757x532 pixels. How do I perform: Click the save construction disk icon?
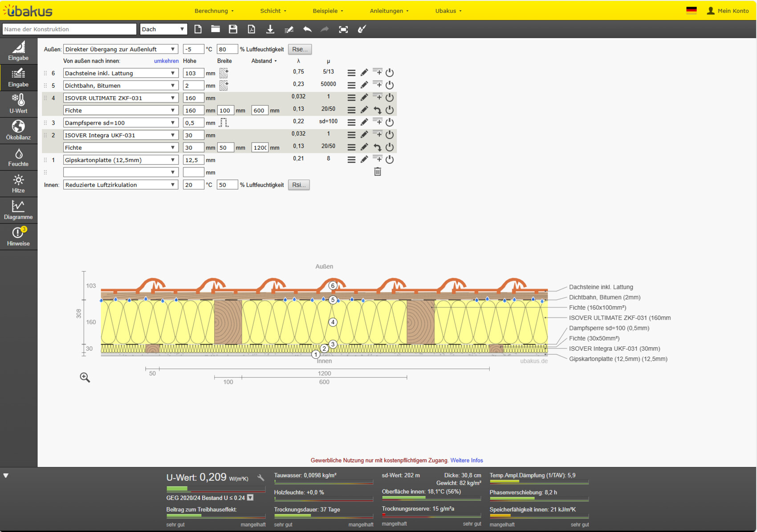click(x=233, y=29)
